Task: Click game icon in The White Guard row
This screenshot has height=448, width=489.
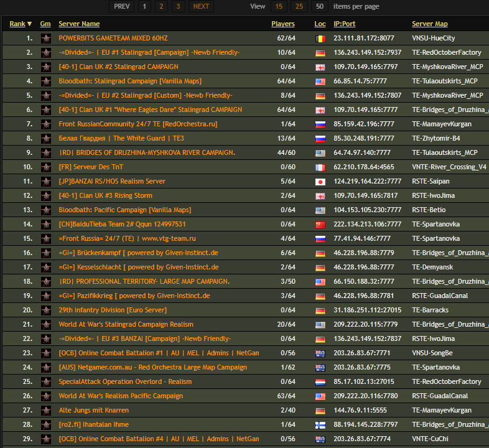Action: coord(46,139)
